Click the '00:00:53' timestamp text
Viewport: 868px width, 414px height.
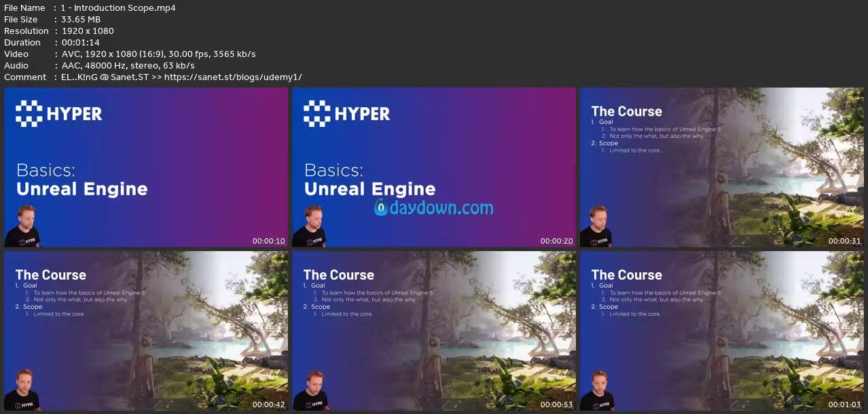pos(556,404)
